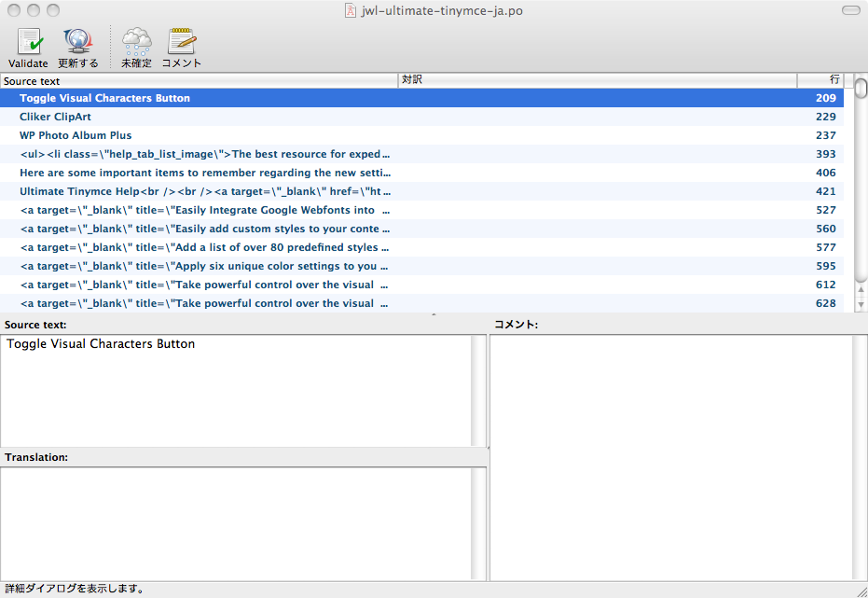
Task: Click the list scrollbar down arrow
Action: tap(861, 305)
